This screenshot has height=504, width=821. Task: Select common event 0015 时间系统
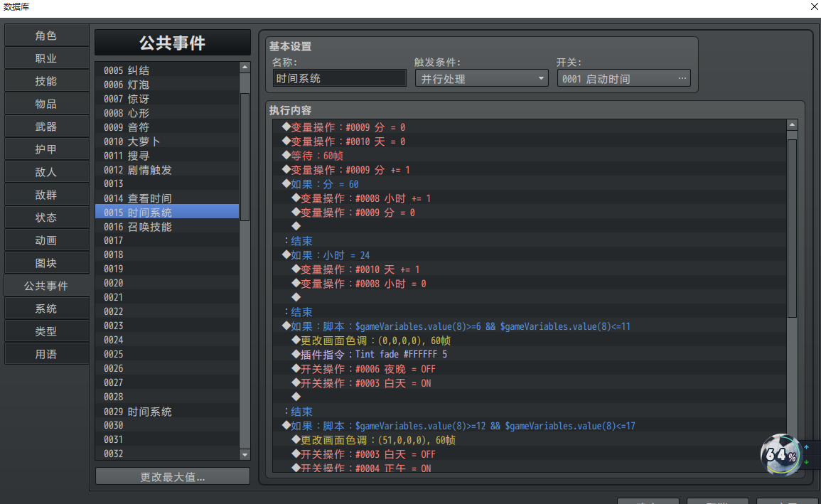click(x=167, y=213)
